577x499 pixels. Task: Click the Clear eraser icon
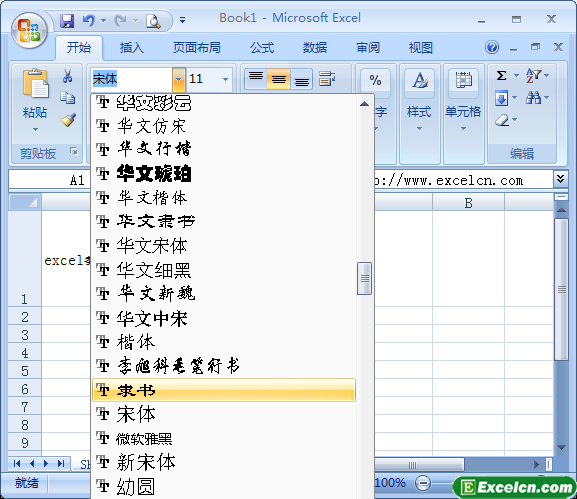coord(502,120)
